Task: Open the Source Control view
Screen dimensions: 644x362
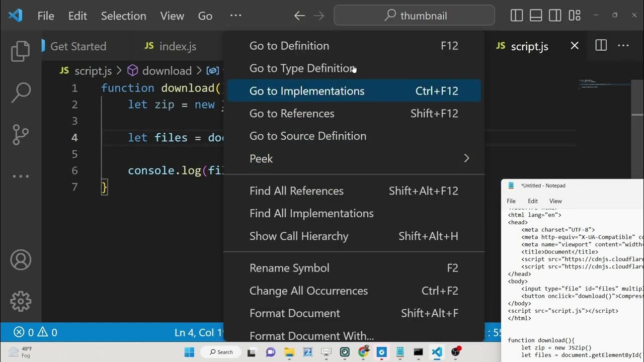Action: coord(21,134)
